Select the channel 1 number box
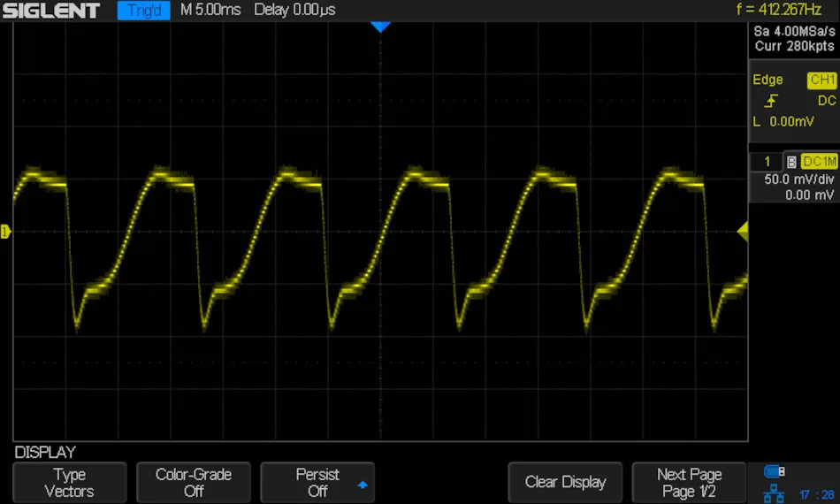The image size is (840, 504). point(767,161)
